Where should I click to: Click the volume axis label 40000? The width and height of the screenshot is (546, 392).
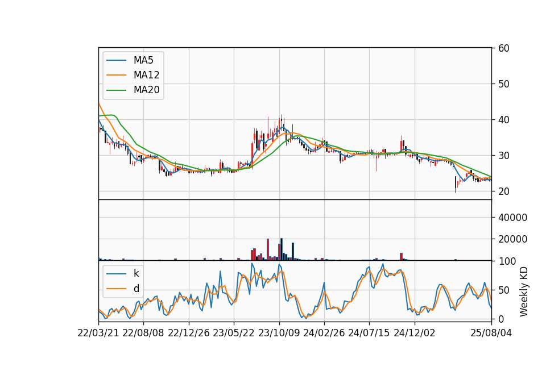coord(512,218)
